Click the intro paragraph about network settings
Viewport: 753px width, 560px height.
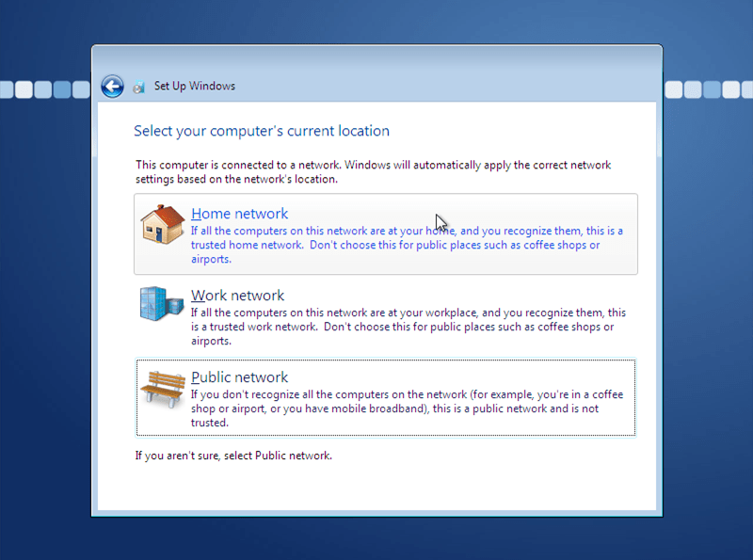click(372, 171)
